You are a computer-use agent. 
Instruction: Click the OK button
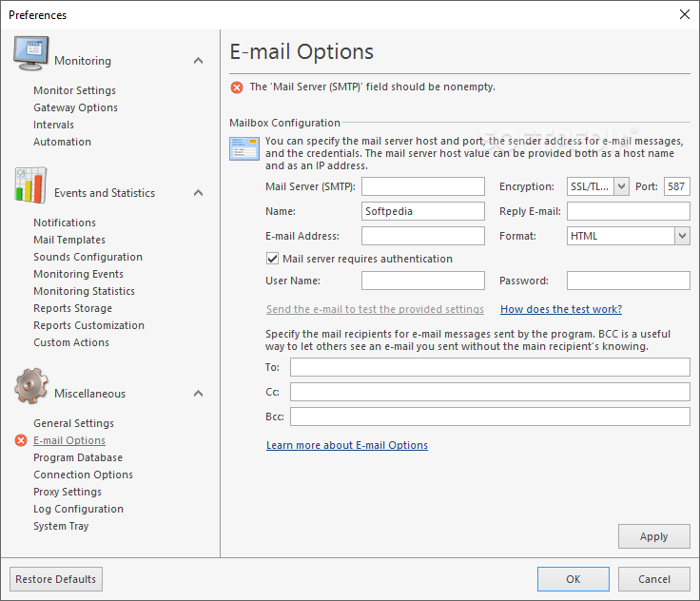[574, 579]
